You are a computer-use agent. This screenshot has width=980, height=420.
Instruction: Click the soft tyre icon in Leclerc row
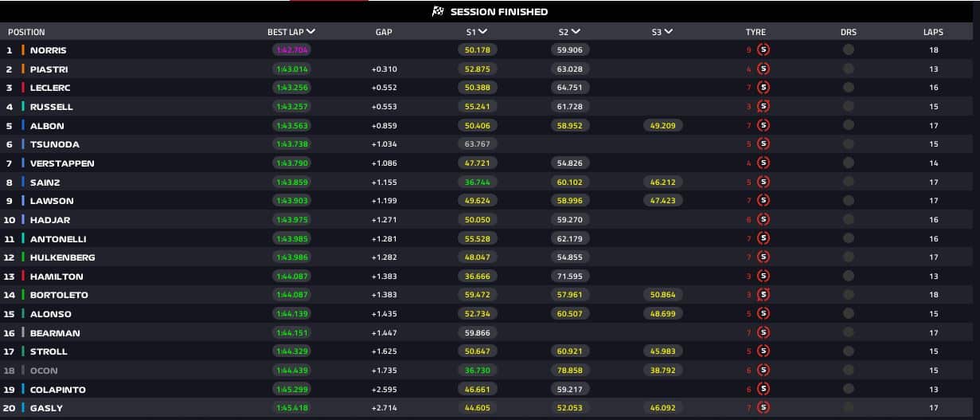pyautogui.click(x=763, y=88)
